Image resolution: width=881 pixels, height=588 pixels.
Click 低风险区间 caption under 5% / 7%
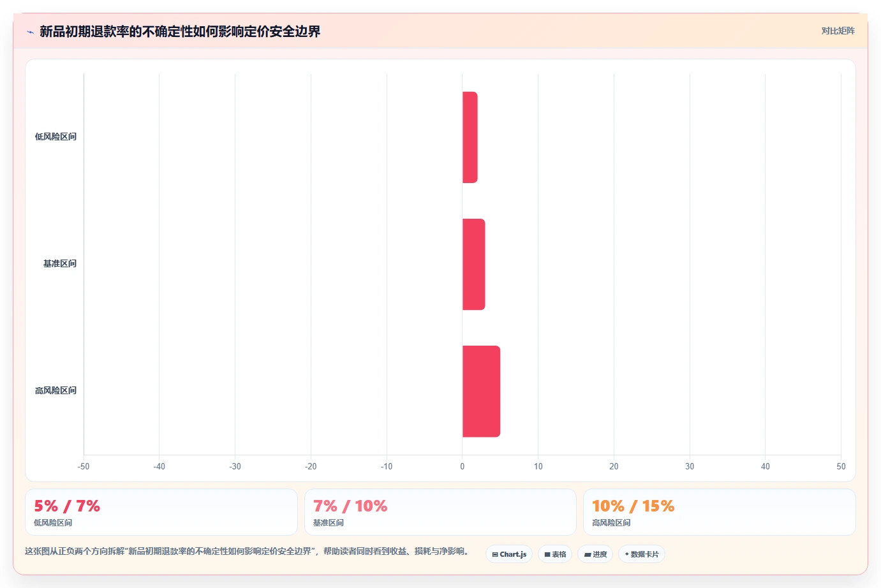[53, 523]
